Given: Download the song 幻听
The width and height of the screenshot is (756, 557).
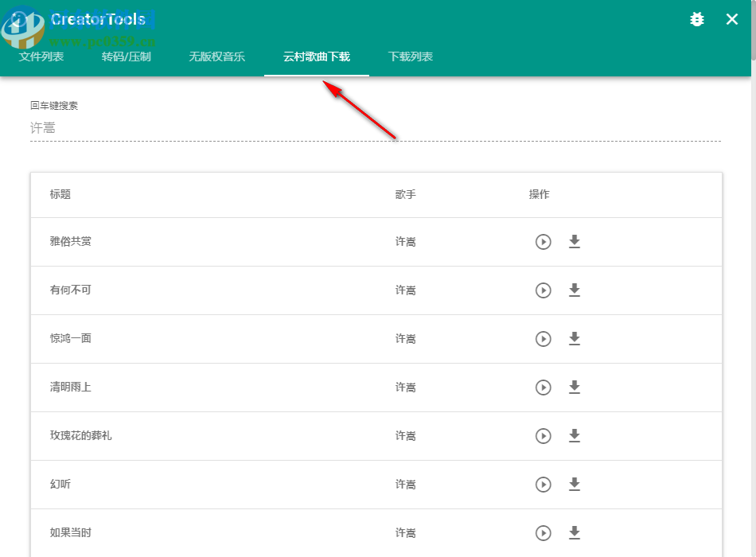Looking at the screenshot, I should coord(575,485).
